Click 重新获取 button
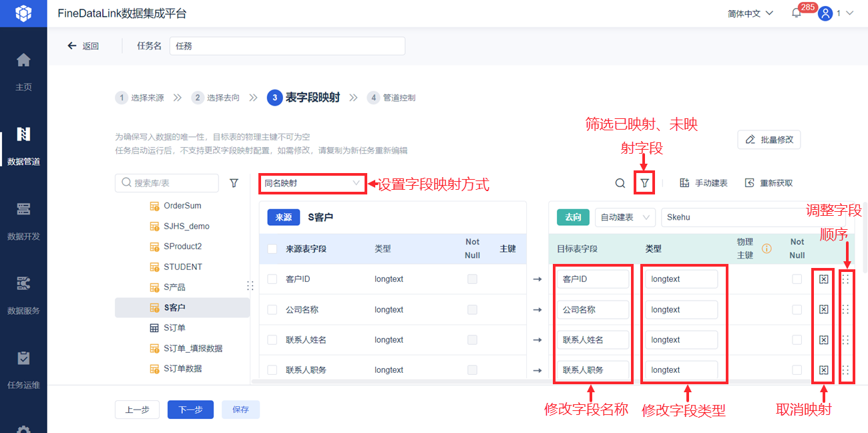 769,183
